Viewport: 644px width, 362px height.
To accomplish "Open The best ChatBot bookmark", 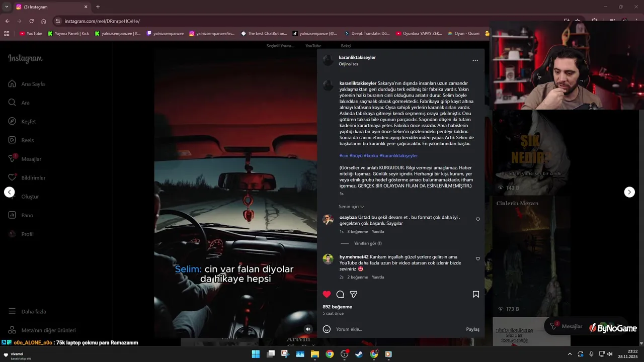I will tap(264, 34).
